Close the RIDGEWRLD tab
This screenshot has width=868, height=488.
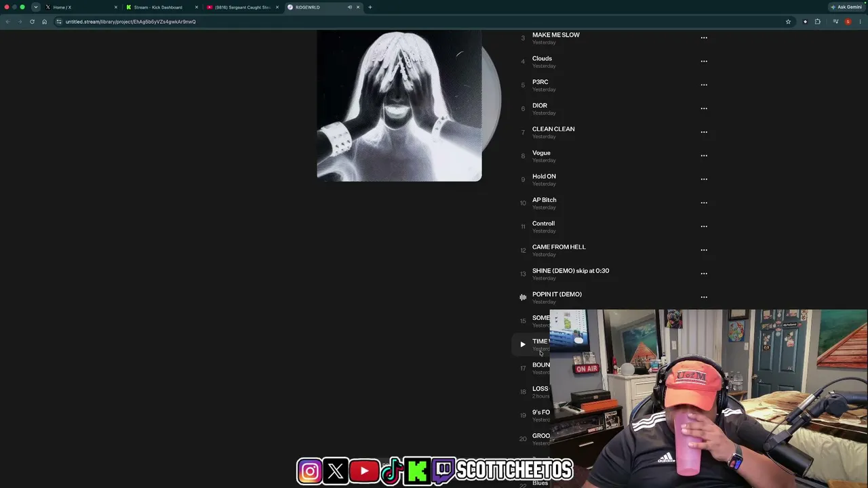tap(358, 7)
